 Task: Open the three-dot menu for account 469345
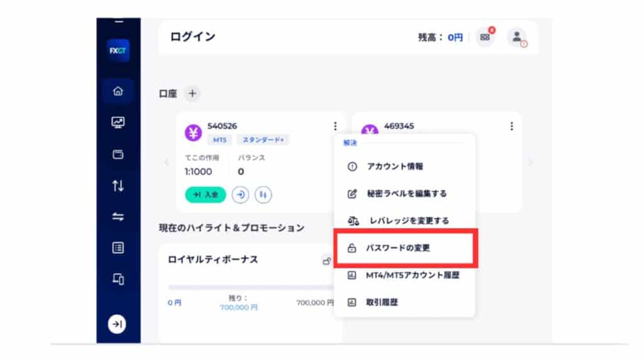pos(511,126)
